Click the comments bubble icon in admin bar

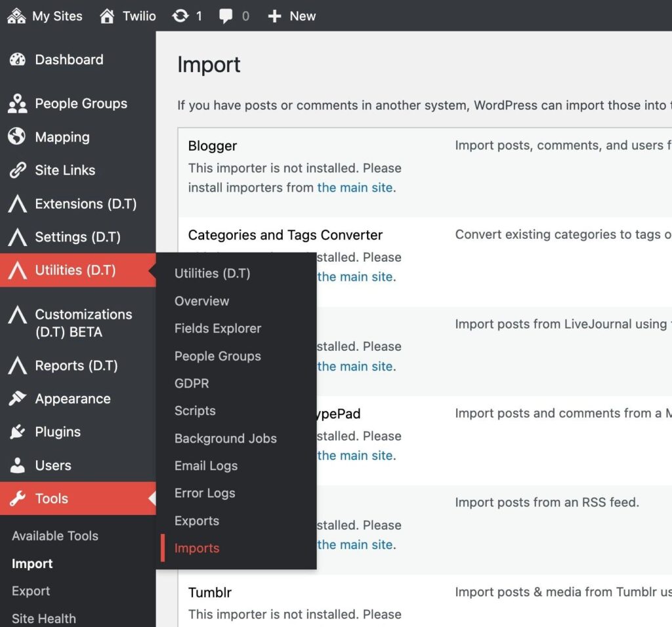pyautogui.click(x=226, y=16)
